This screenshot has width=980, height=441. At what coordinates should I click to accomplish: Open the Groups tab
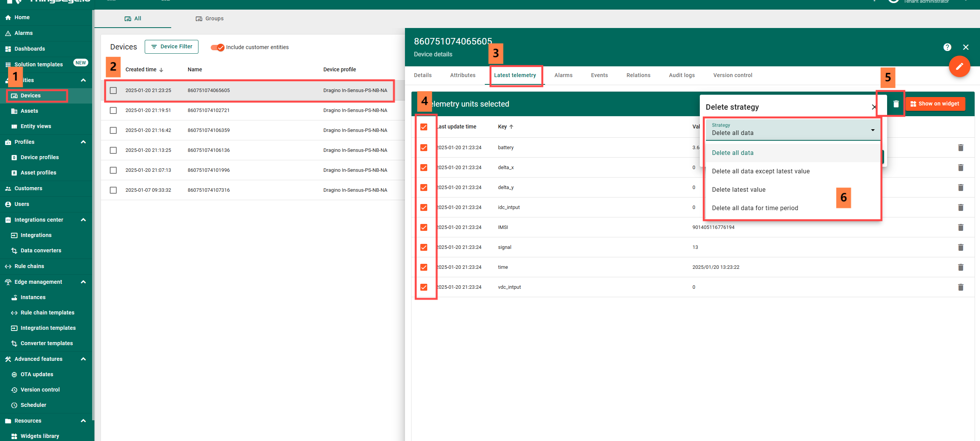(210, 18)
